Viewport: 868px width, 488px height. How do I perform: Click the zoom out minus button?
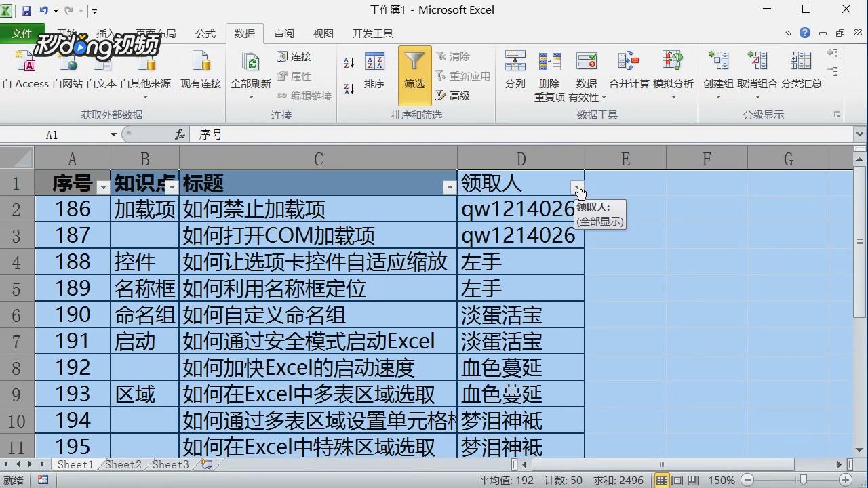(747, 480)
